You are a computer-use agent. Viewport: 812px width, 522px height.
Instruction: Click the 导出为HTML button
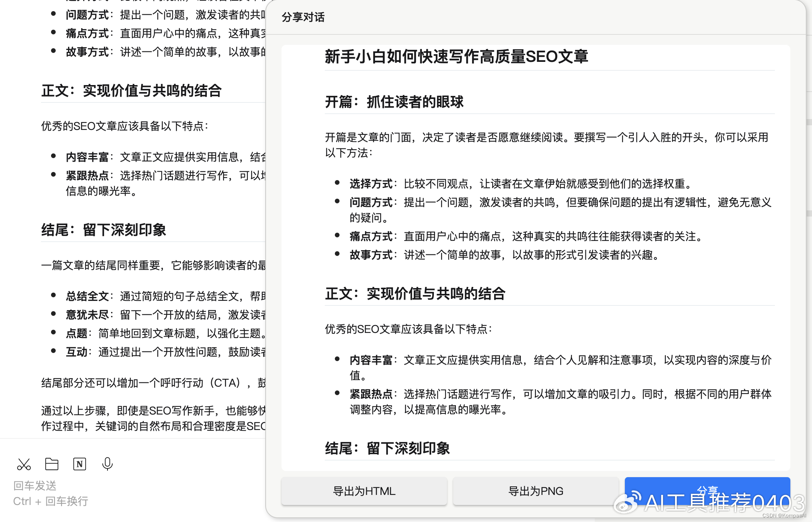pos(364,491)
